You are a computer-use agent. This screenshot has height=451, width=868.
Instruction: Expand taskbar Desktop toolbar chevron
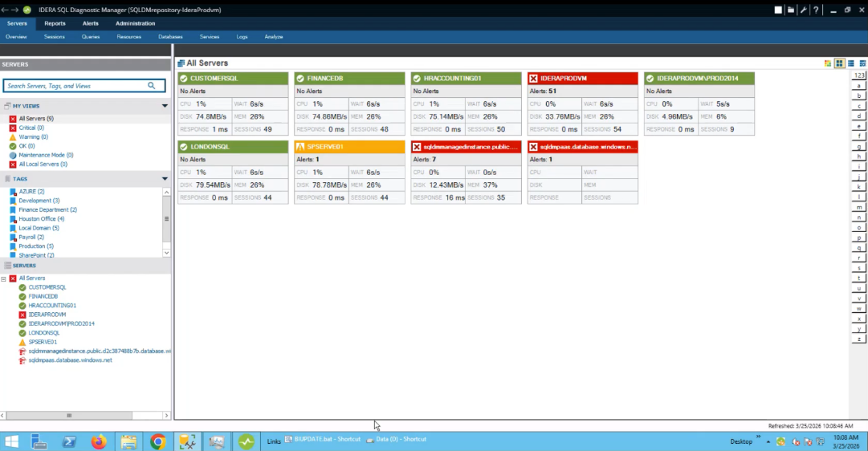(758, 437)
